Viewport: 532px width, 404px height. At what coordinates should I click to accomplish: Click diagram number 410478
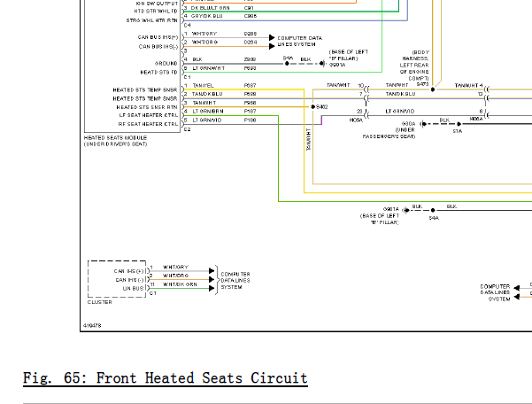pos(92,325)
